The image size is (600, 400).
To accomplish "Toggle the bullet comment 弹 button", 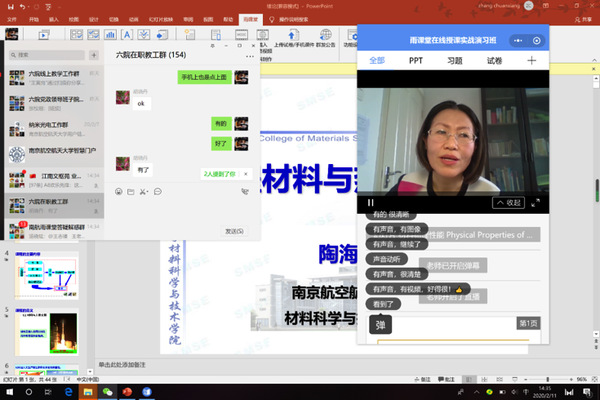I will (380, 325).
